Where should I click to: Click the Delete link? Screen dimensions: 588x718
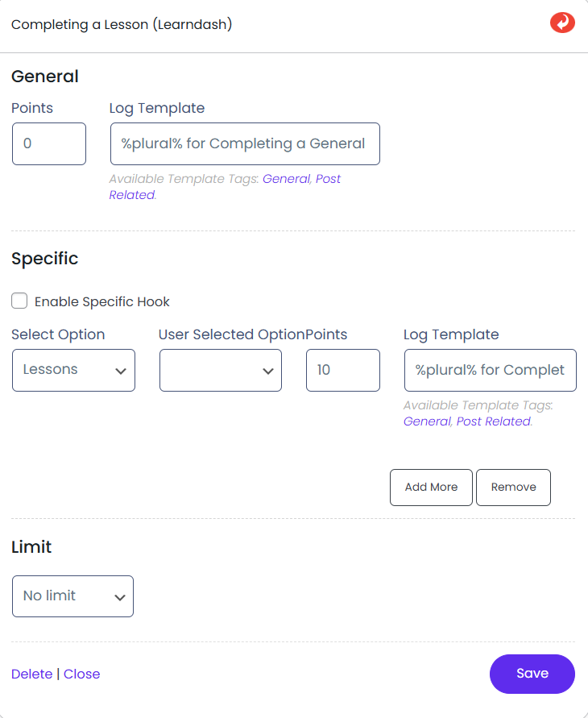point(31,674)
